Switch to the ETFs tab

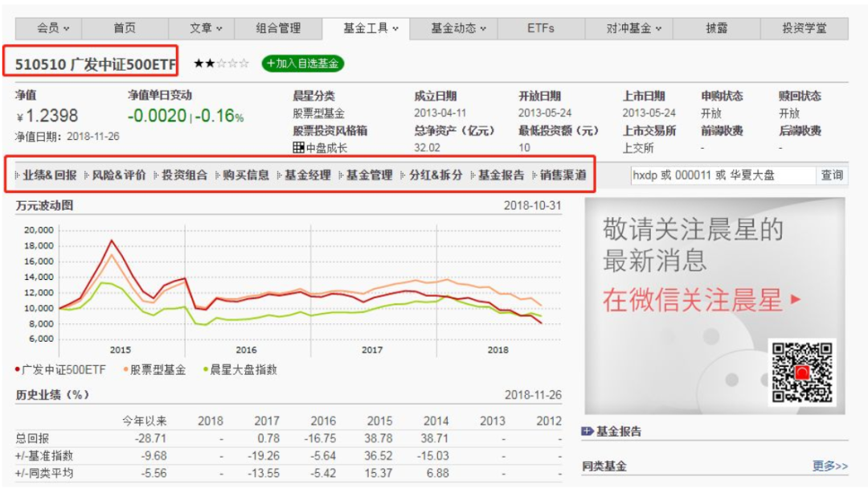point(540,28)
